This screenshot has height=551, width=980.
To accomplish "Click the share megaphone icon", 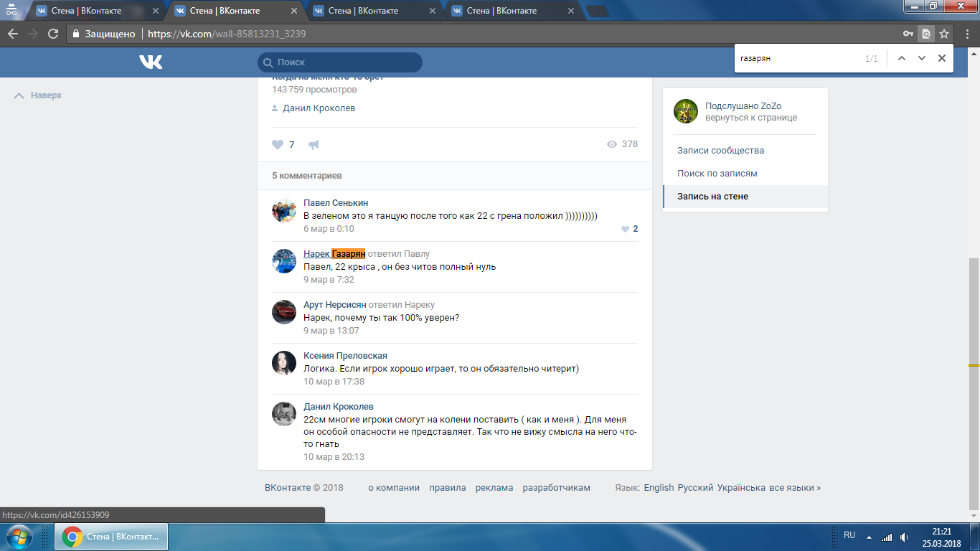I will (314, 145).
